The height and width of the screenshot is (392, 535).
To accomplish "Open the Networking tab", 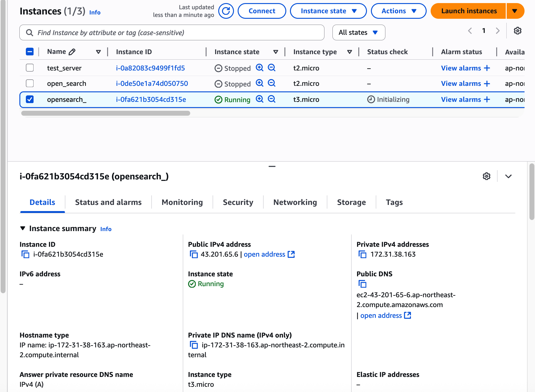I will coord(295,202).
